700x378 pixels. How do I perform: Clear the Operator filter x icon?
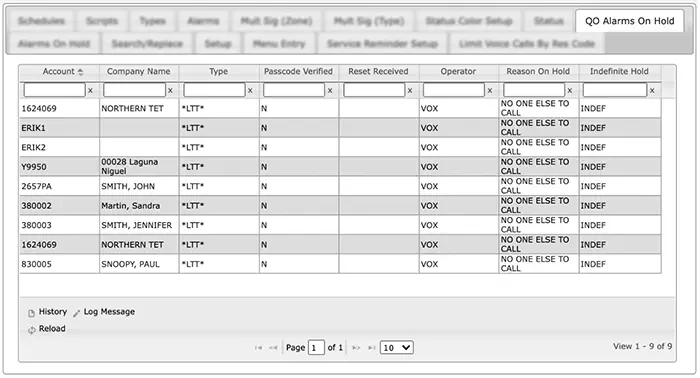click(490, 91)
